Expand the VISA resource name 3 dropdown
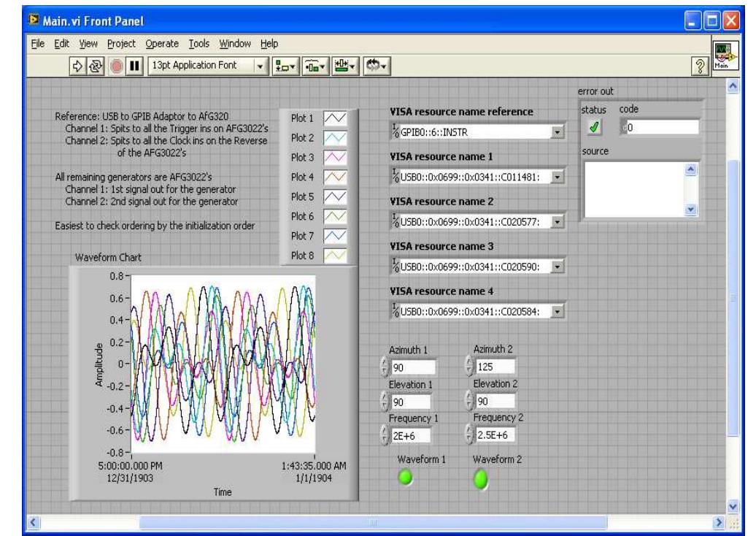This screenshot has height=536, width=756. tap(557, 267)
